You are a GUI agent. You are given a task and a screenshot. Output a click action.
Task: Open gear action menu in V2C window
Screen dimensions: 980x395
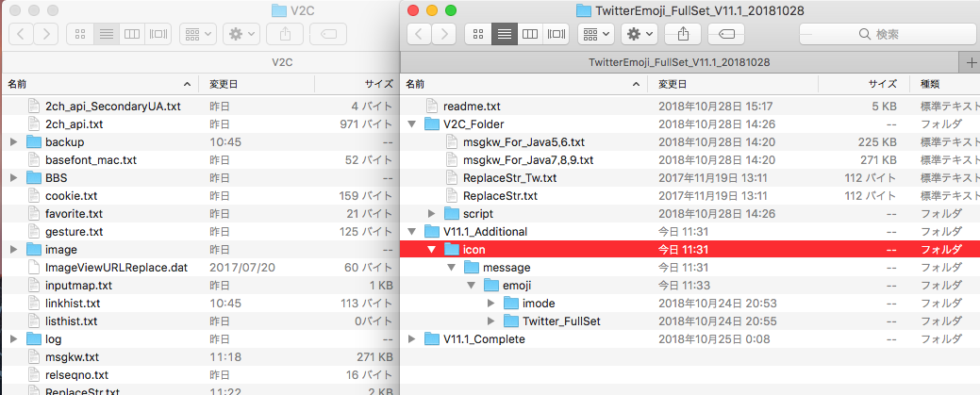pos(241,34)
